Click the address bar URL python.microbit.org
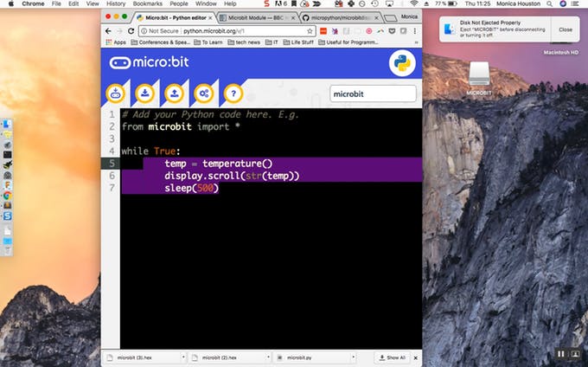 click(214, 31)
